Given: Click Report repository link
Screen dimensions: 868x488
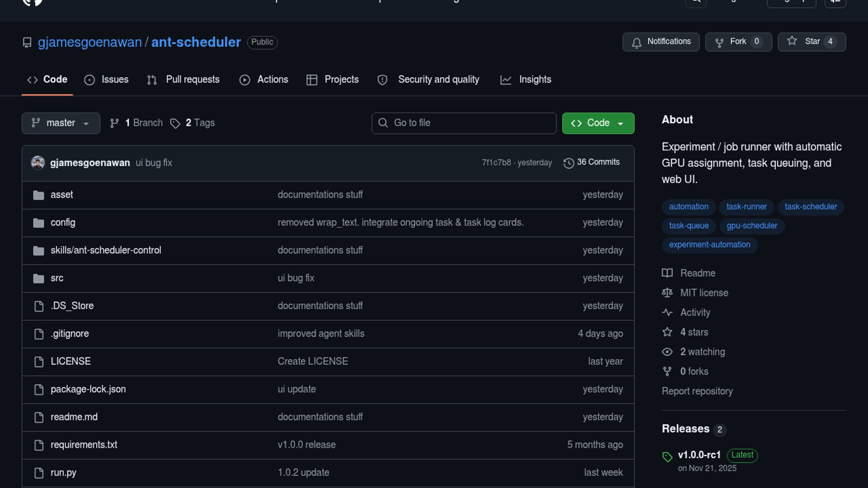Looking at the screenshot, I should [697, 391].
